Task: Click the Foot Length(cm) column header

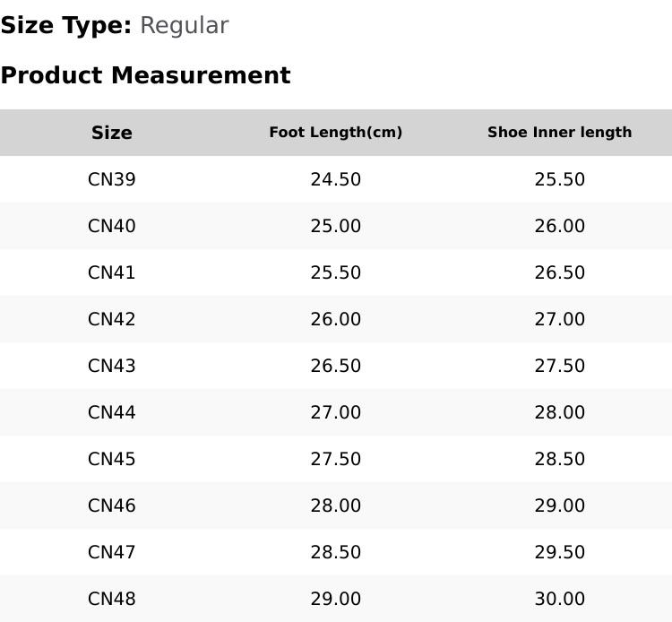Action: 336,133
